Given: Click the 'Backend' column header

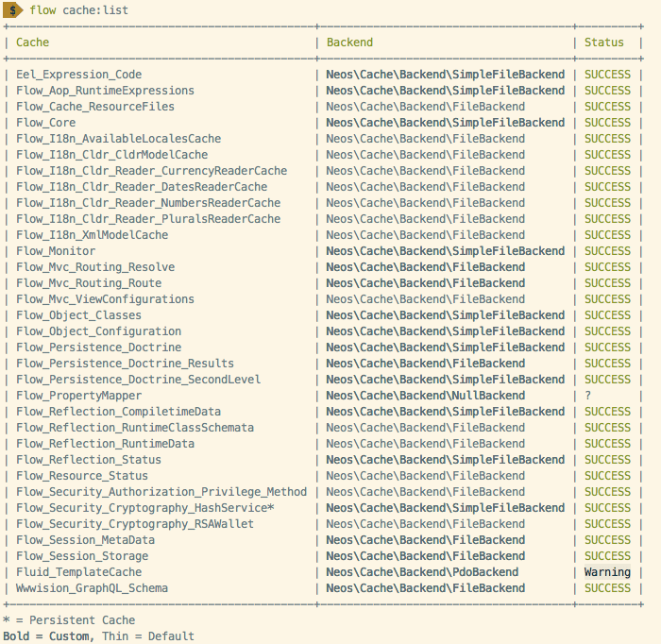Looking at the screenshot, I should click(349, 42).
